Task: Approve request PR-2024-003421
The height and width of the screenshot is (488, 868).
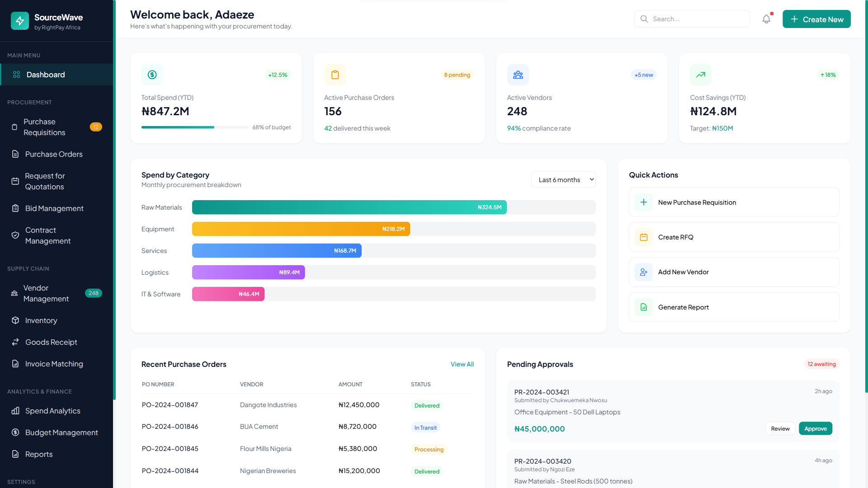Action: coord(815,428)
